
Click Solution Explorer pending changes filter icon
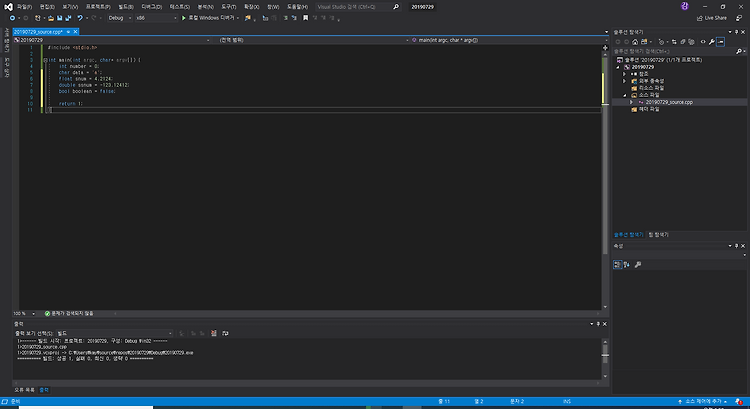coord(662,42)
